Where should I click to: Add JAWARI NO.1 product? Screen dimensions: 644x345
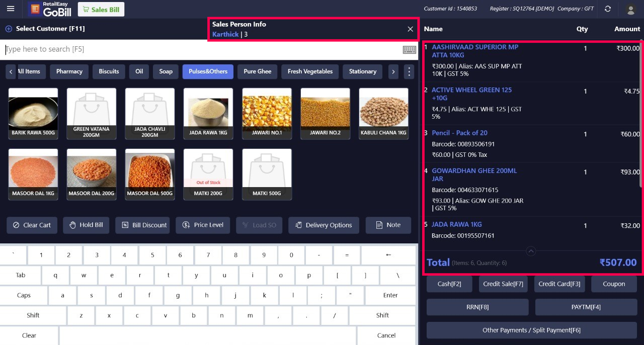267,114
